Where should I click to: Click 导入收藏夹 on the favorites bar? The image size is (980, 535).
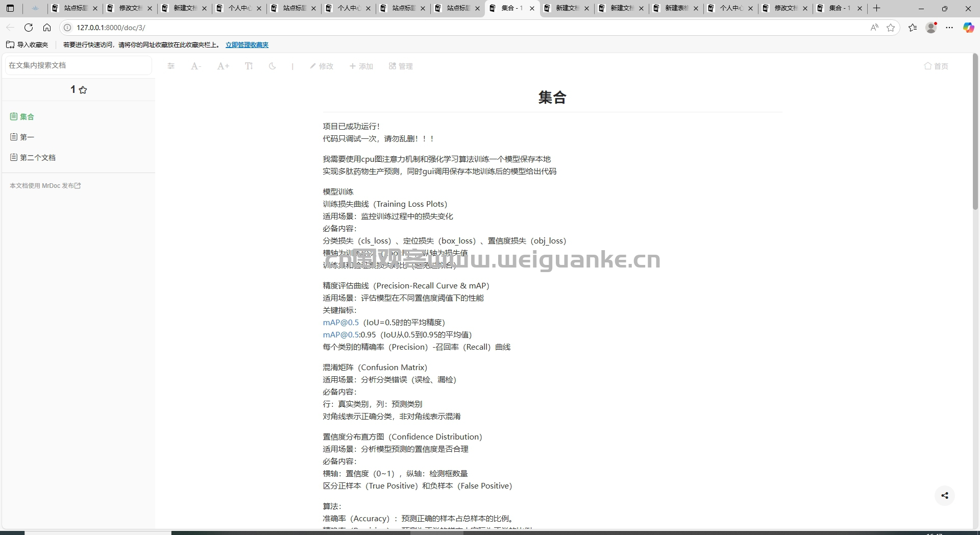(27, 45)
